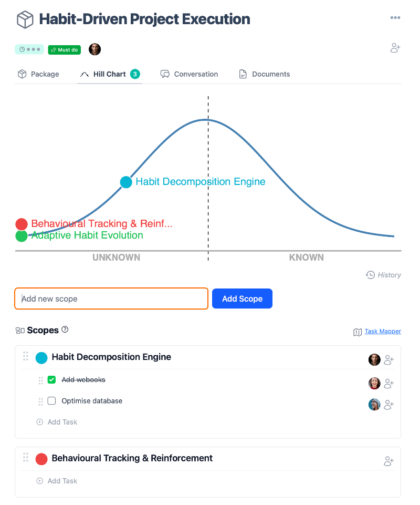Uncheck the Add webooks task checkbox

tap(51, 379)
